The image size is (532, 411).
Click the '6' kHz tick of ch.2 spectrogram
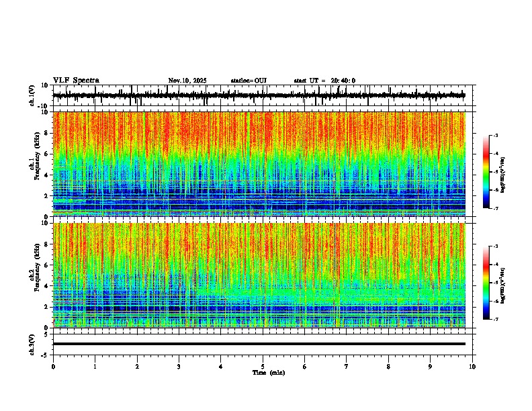(47, 265)
